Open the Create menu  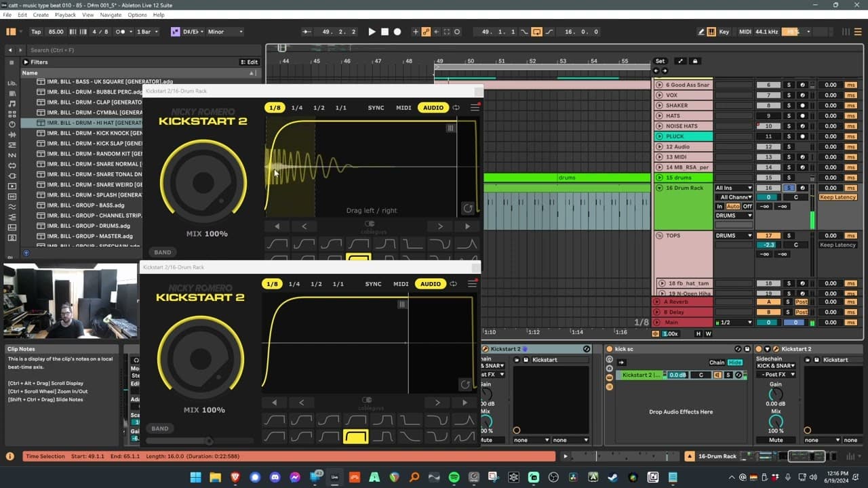[41, 15]
